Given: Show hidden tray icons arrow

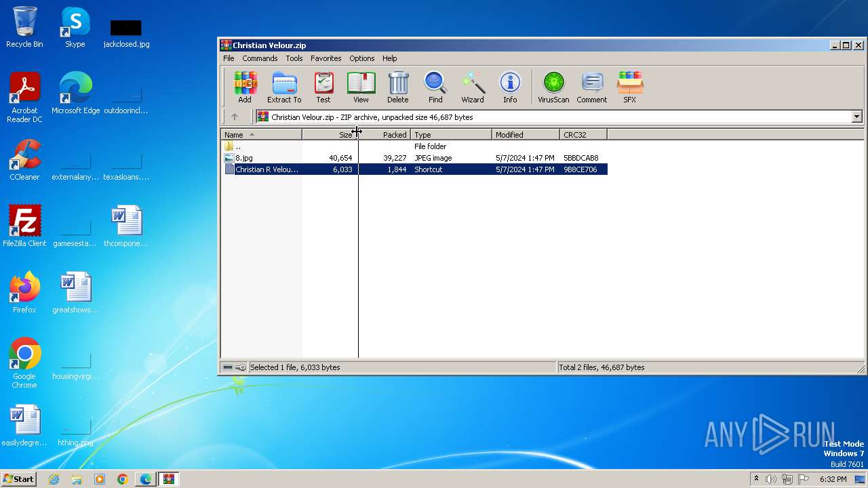Looking at the screenshot, I should click(756, 479).
